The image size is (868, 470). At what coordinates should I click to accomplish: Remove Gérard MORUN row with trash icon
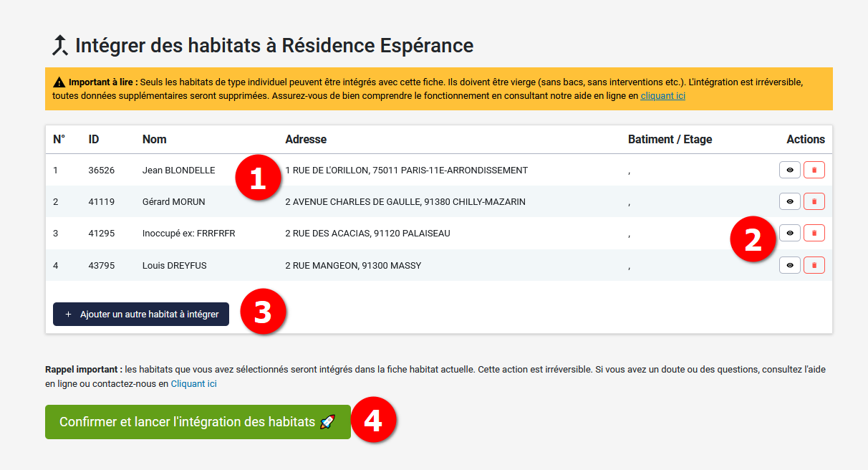[814, 202]
